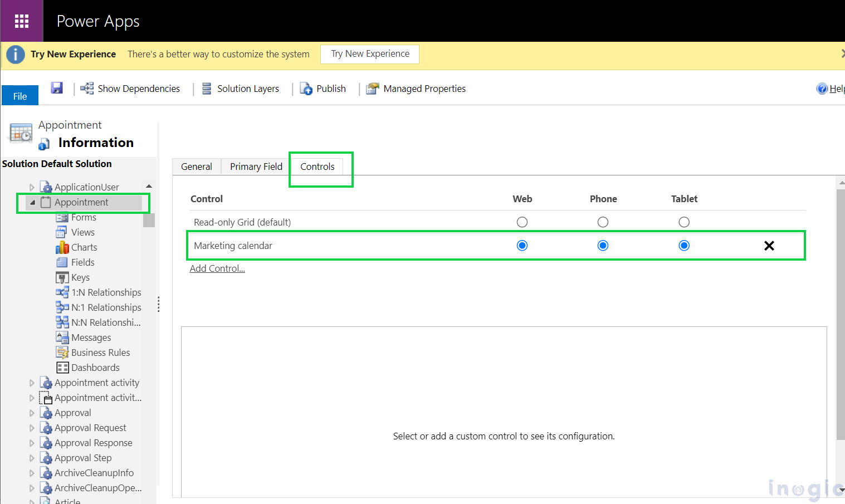Expand the Approval Request node
The image size is (845, 504).
coord(32,428)
